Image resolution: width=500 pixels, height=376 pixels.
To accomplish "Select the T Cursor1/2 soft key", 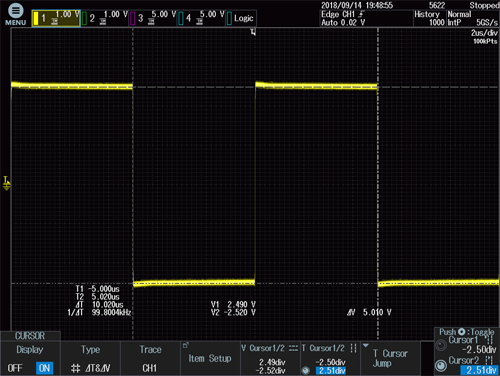I will click(330, 358).
